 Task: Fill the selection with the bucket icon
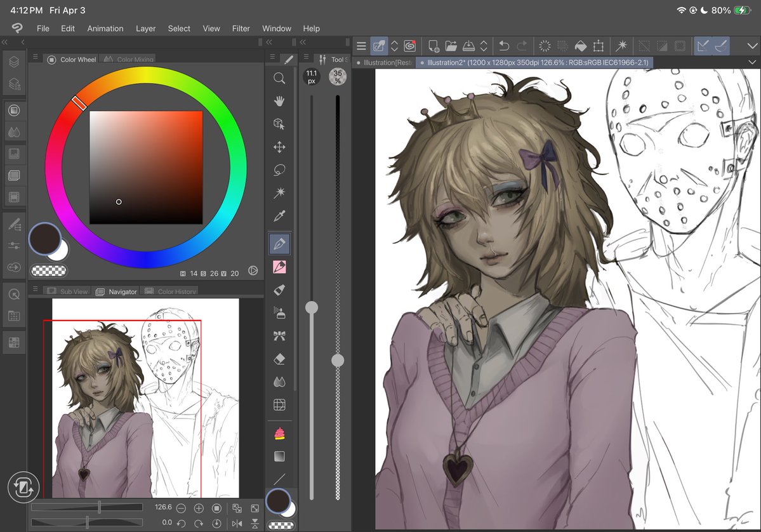(x=581, y=46)
